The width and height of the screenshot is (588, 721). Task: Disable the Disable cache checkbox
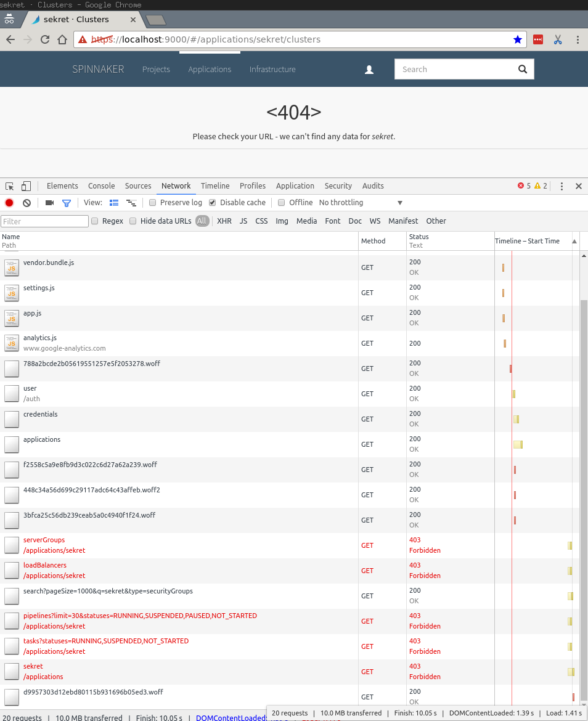(212, 202)
